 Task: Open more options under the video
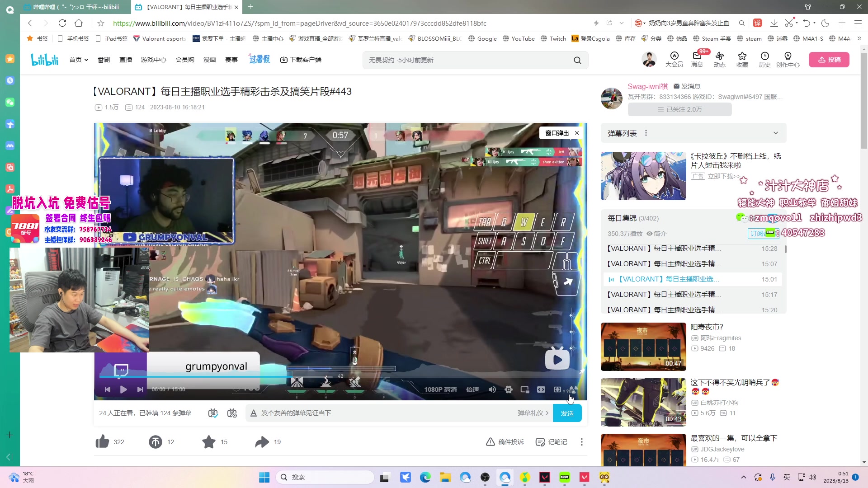(x=582, y=441)
